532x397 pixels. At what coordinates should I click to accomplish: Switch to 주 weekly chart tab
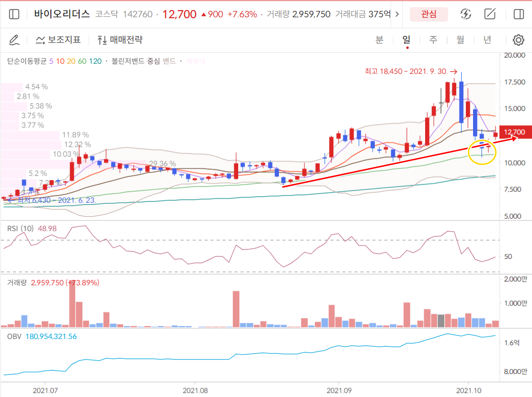pos(433,40)
